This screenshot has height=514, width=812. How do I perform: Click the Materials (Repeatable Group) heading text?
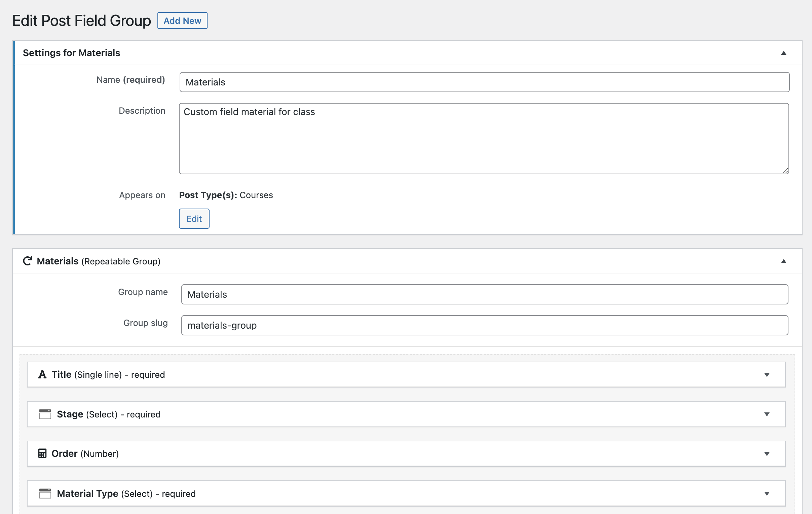[99, 261]
